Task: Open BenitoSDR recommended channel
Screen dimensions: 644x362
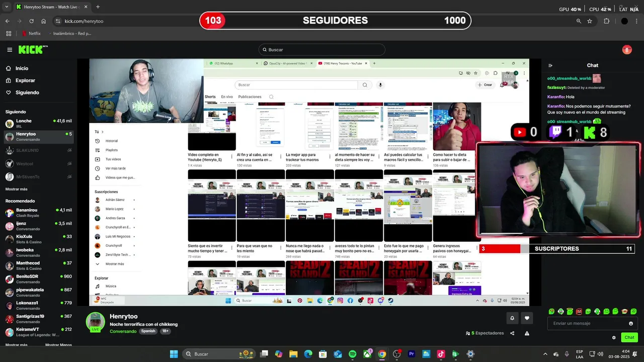Action: tap(38, 279)
